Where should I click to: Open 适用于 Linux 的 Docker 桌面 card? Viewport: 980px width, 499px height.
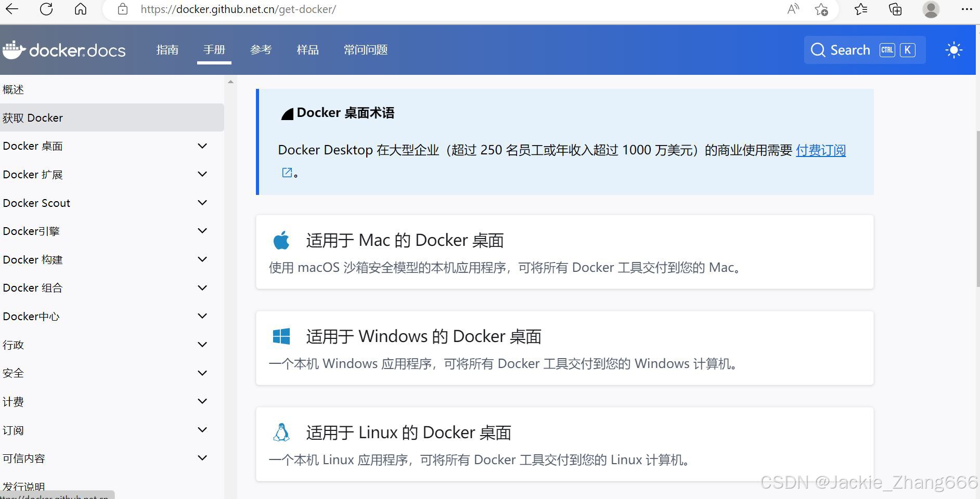tap(564, 444)
